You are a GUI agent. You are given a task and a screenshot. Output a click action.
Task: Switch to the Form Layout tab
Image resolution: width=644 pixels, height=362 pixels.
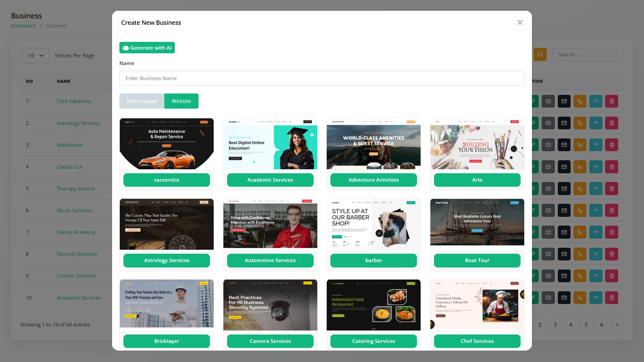tap(142, 101)
